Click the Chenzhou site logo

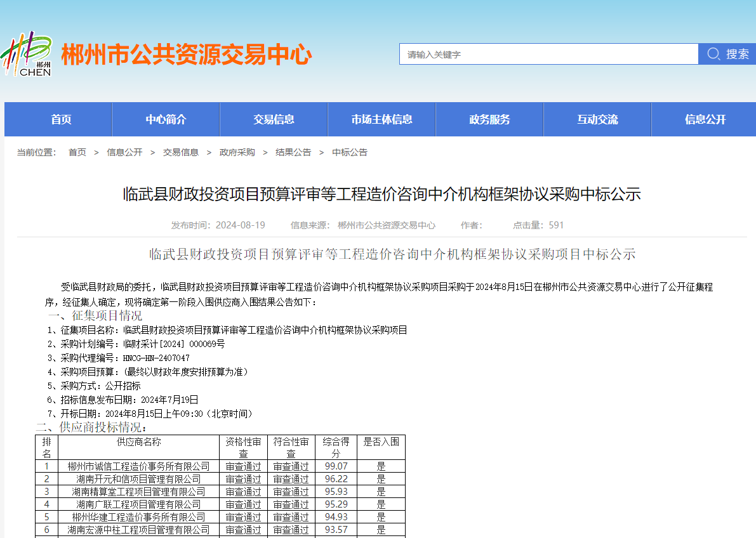(x=26, y=54)
